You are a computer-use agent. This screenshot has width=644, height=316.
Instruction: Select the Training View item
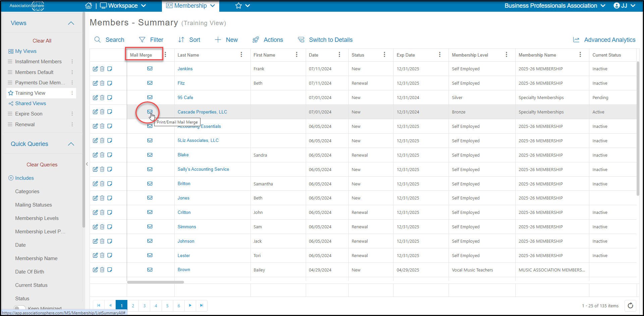(x=30, y=93)
